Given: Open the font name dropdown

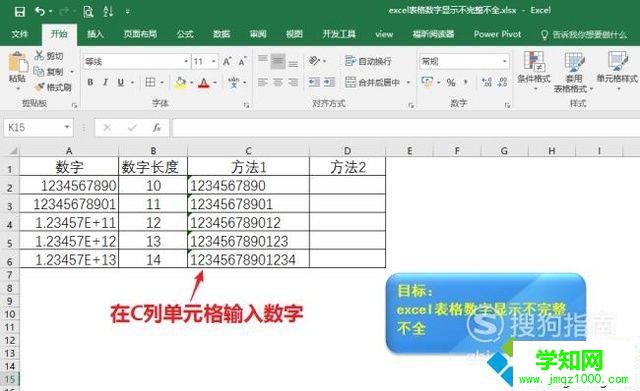Looking at the screenshot, I should (x=186, y=62).
